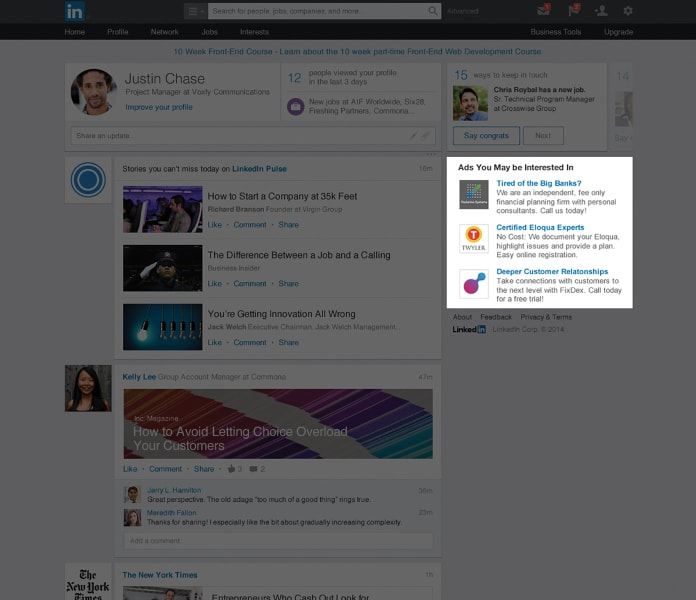Image resolution: width=696 pixels, height=600 pixels.
Task: Open Kelly Lee's name link
Action: [139, 377]
